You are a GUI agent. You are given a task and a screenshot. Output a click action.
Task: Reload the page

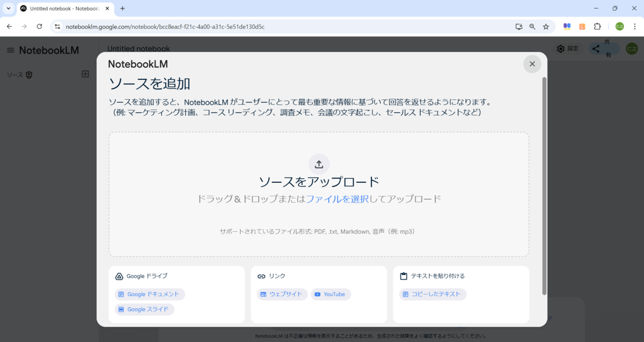click(39, 26)
